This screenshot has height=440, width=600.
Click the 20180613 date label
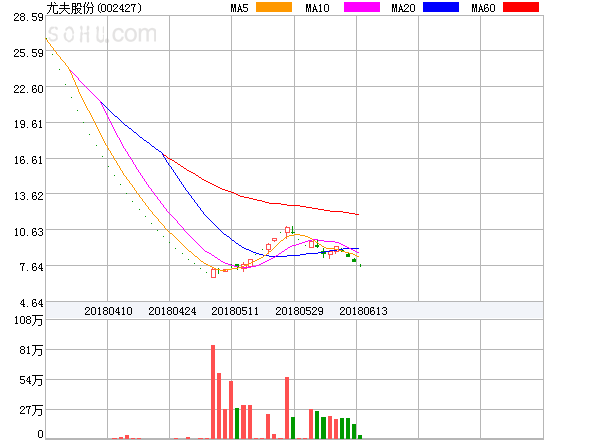[363, 311]
